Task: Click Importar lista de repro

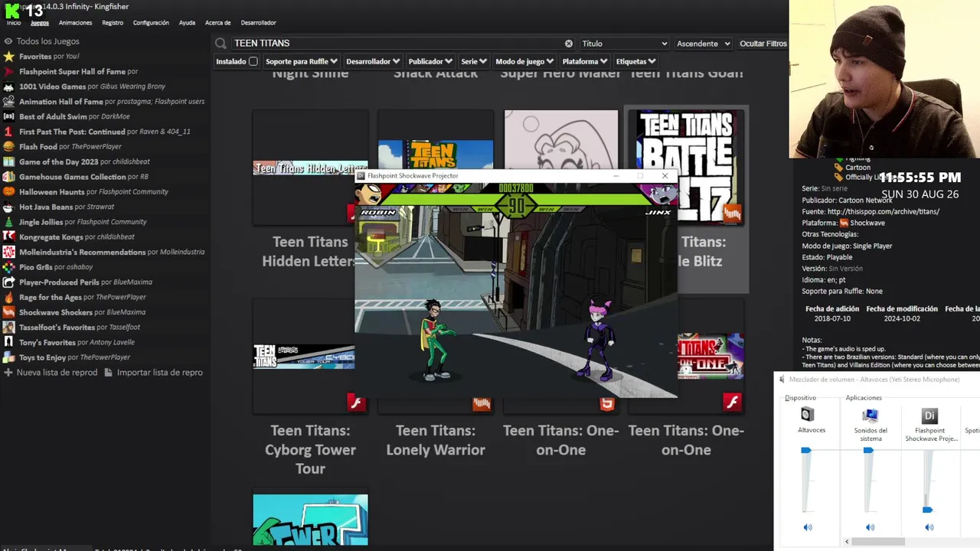Action: 154,373
